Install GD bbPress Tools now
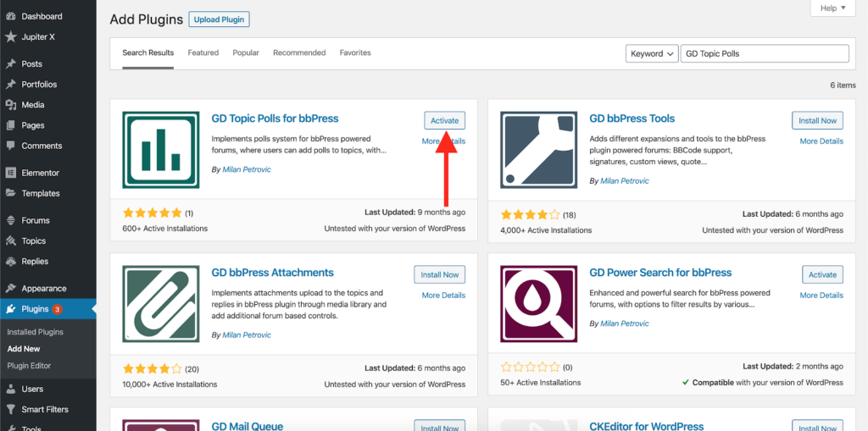Screen dimensions: 868x431 817,120
